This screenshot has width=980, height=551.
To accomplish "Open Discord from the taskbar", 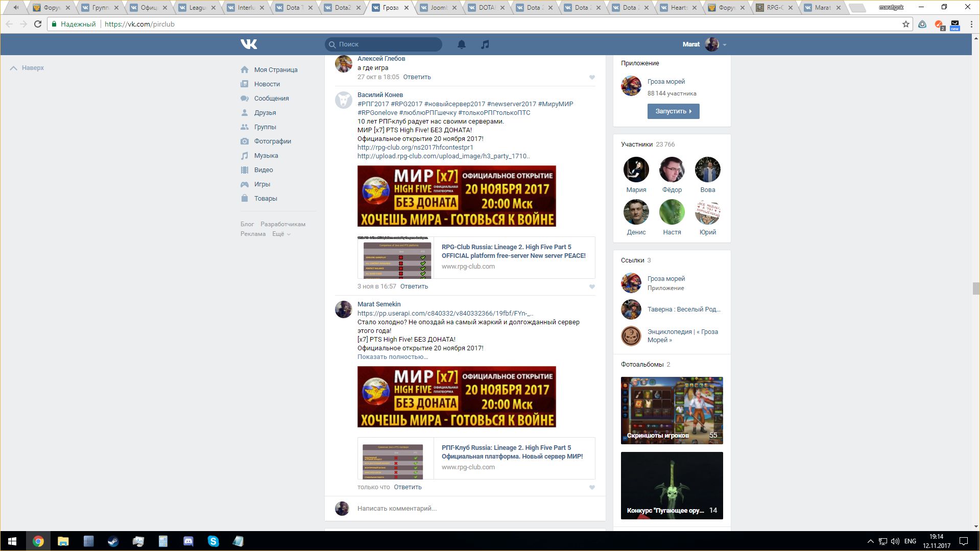I will tap(188, 541).
